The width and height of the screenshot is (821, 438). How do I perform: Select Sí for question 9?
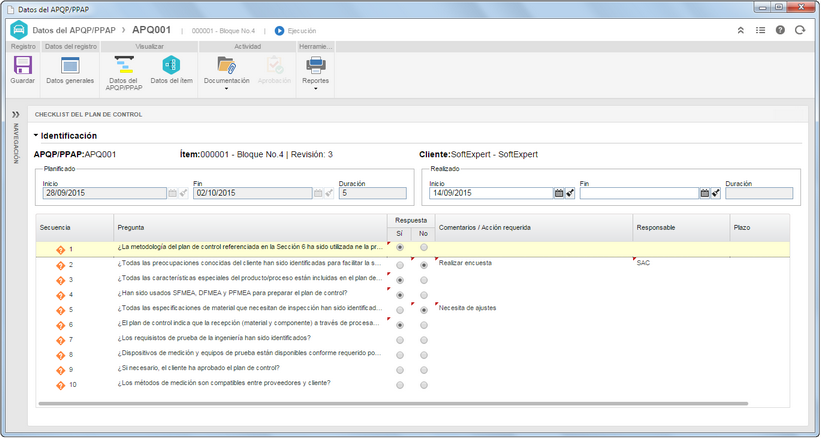tap(400, 370)
